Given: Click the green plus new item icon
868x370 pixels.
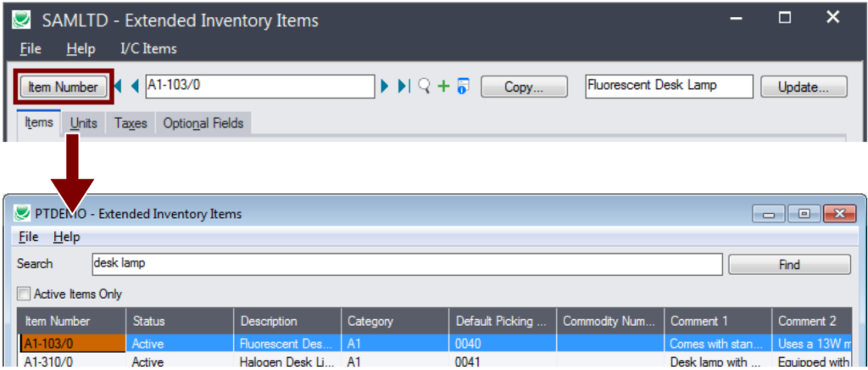Looking at the screenshot, I should pos(443,87).
